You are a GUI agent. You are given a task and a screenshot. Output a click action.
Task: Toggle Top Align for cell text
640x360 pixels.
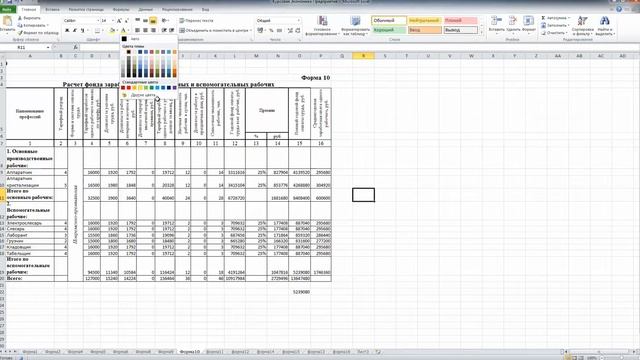point(138,20)
